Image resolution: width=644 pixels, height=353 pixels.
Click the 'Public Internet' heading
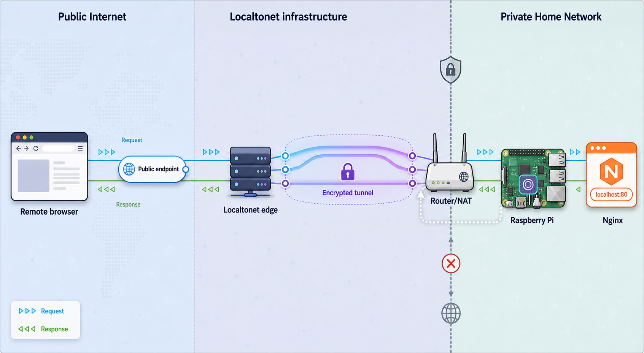coord(92,17)
